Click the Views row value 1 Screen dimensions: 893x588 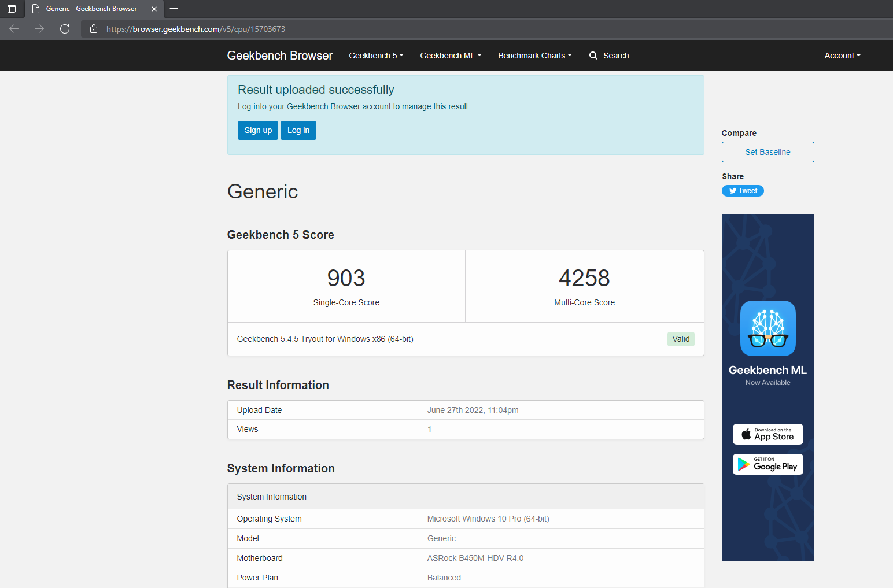tap(430, 429)
